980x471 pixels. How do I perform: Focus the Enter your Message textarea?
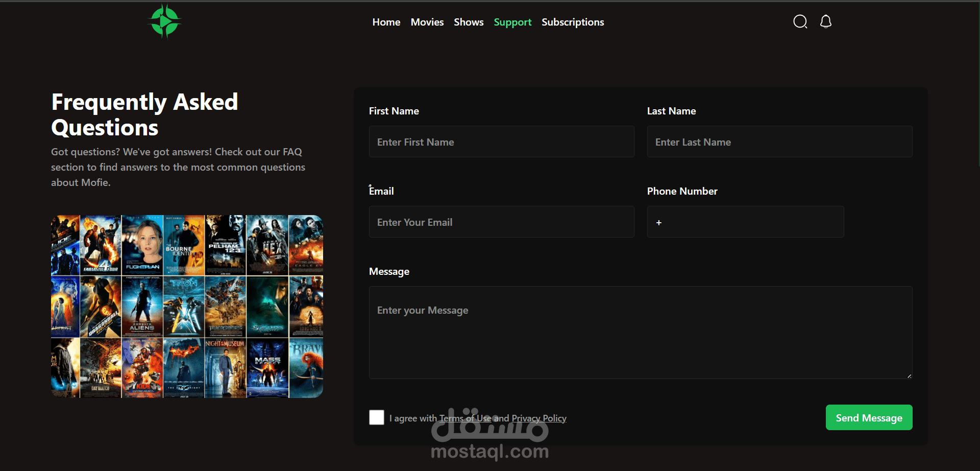(641, 333)
